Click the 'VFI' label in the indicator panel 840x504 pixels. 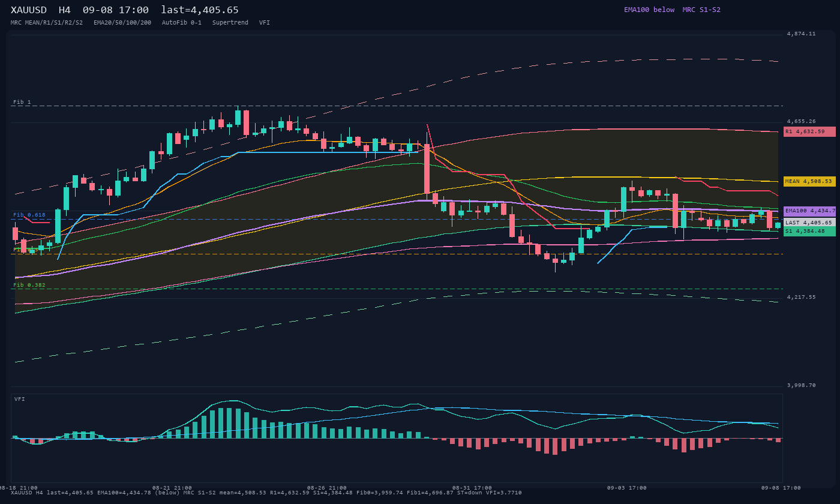(x=20, y=399)
